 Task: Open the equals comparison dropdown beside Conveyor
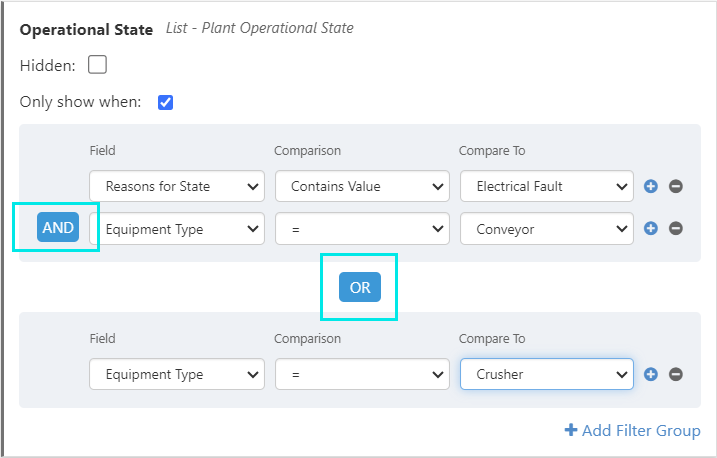(x=362, y=229)
